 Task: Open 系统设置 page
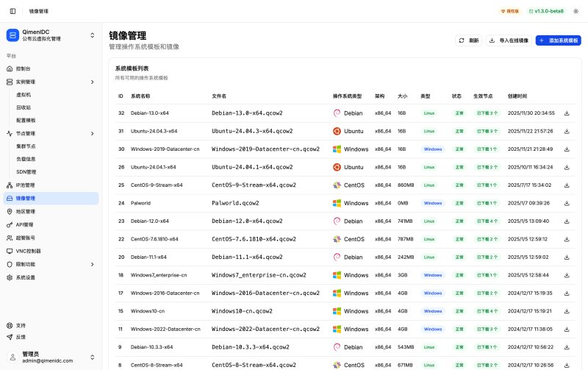51,277
